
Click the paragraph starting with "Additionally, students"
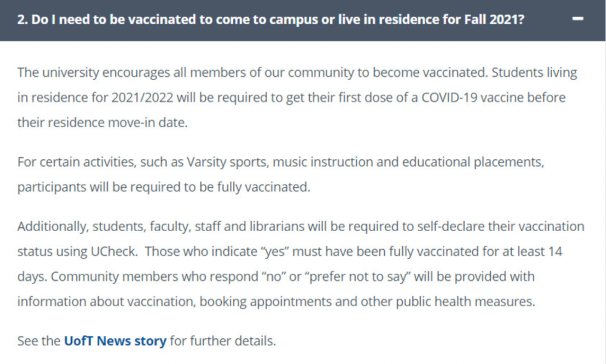pos(301,264)
